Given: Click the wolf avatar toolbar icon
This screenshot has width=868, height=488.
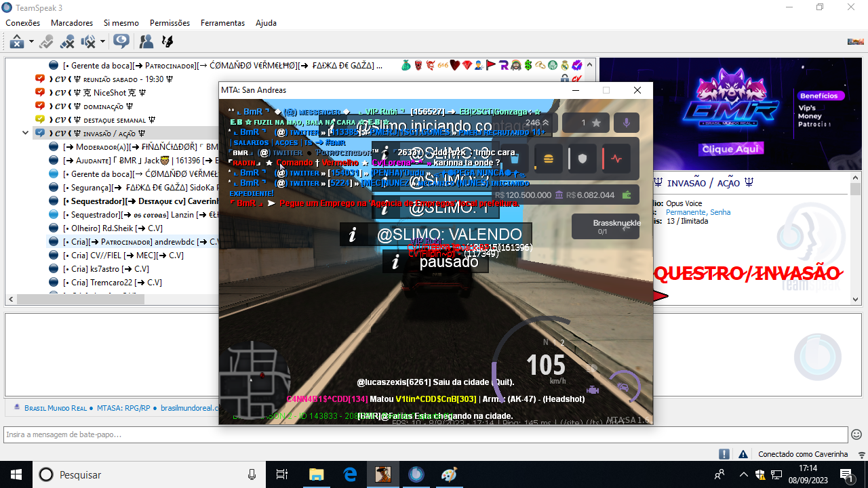Looking at the screenshot, I should [166, 42].
